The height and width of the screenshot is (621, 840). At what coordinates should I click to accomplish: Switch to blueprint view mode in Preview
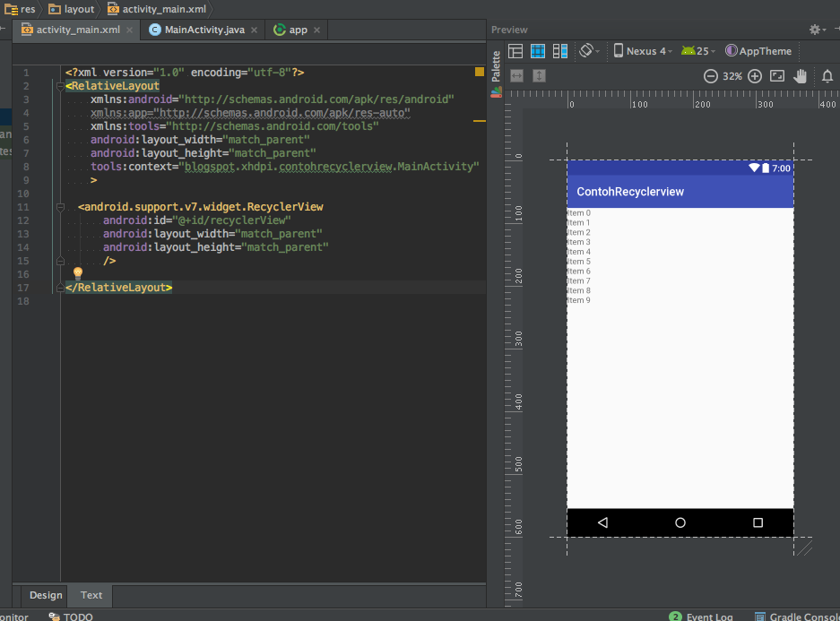(538, 51)
